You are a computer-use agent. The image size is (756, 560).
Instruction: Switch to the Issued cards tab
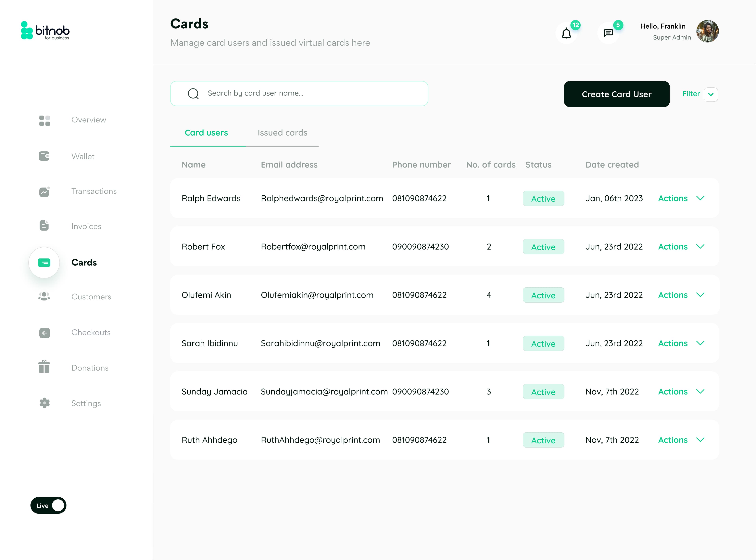[282, 133]
